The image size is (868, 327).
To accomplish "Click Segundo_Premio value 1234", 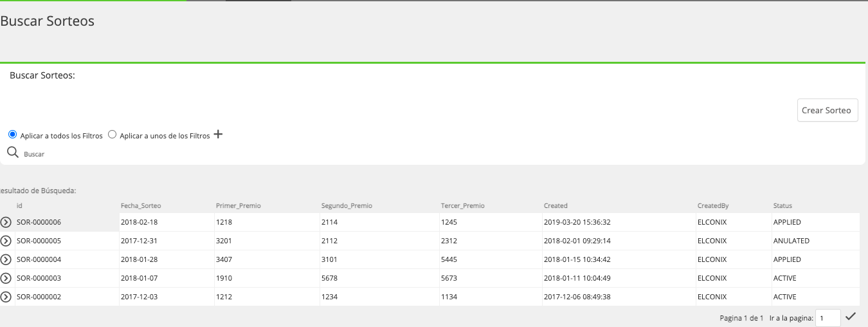I will (x=329, y=297).
